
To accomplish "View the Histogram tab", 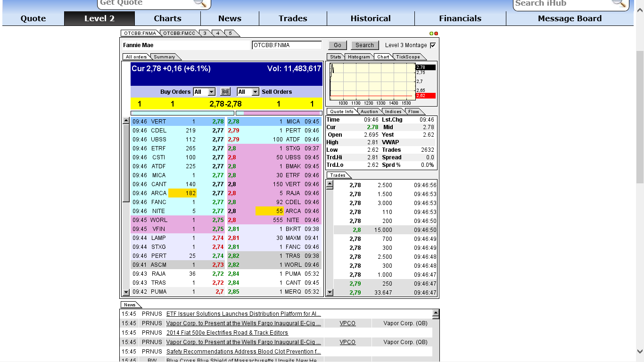I will 359,57.
